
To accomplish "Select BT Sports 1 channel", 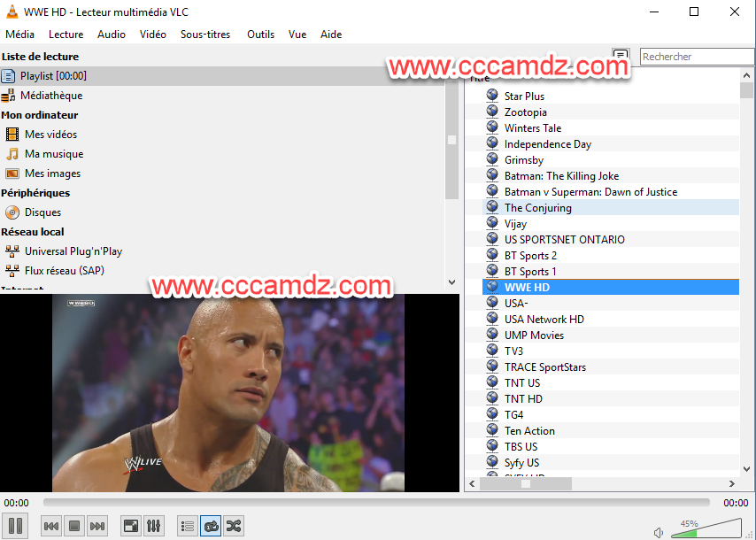I will [611, 272].
